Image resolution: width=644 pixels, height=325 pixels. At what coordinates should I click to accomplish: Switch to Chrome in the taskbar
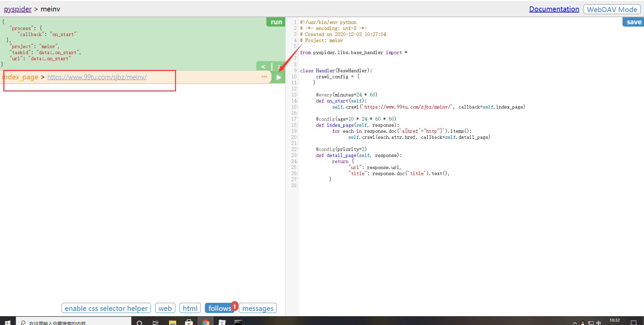point(206,323)
